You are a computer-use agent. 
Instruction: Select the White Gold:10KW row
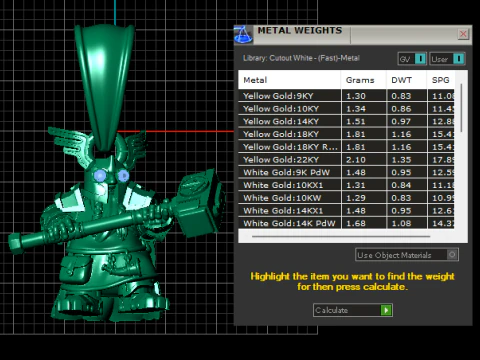(x=346, y=198)
